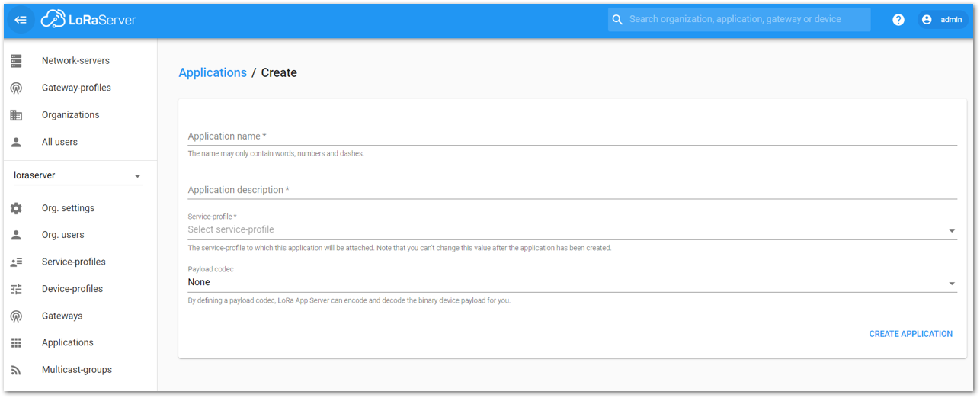Click the Create Application button
980x398 pixels.
(911, 334)
